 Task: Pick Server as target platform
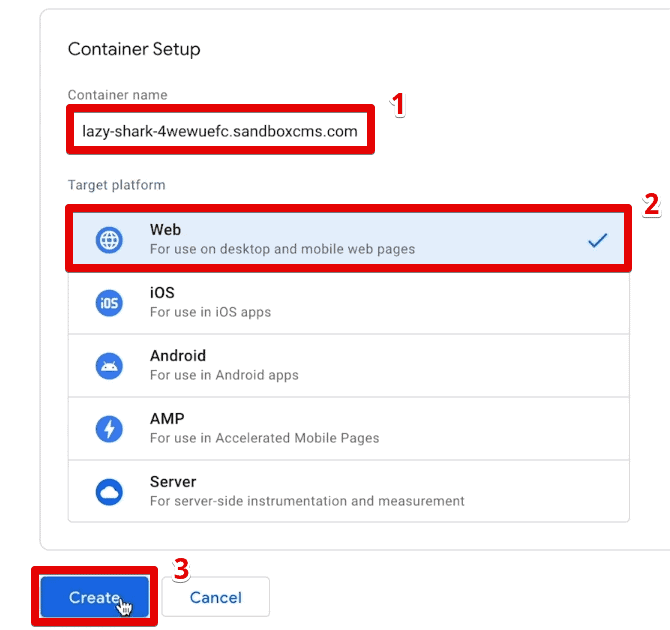point(348,491)
